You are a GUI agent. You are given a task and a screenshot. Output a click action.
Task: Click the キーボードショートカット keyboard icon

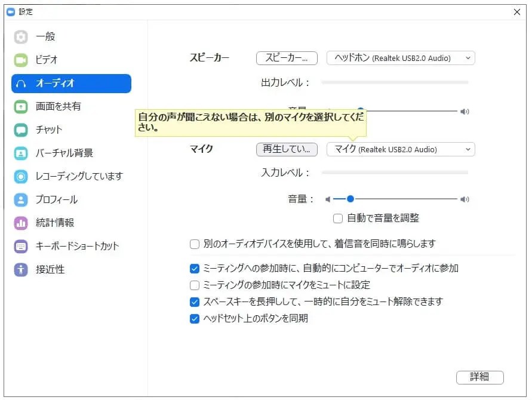pyautogui.click(x=21, y=247)
